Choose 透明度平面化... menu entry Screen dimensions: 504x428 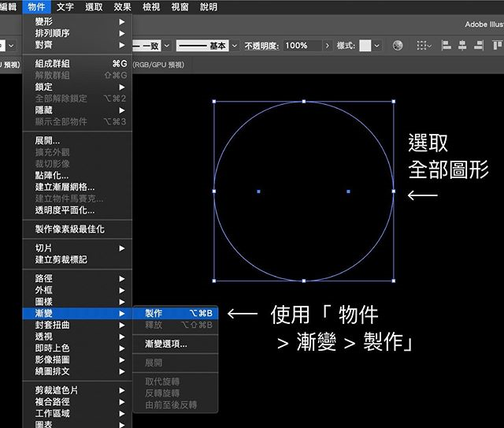tap(77, 210)
